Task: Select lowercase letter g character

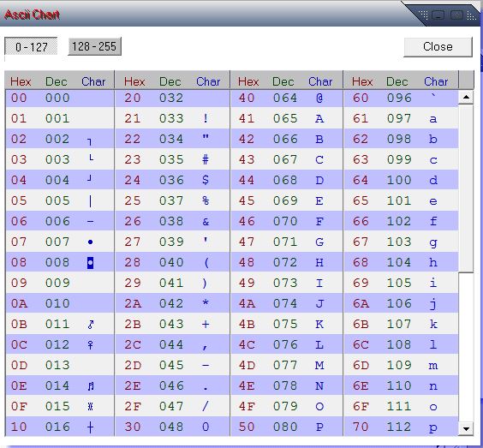Action: click(x=433, y=243)
